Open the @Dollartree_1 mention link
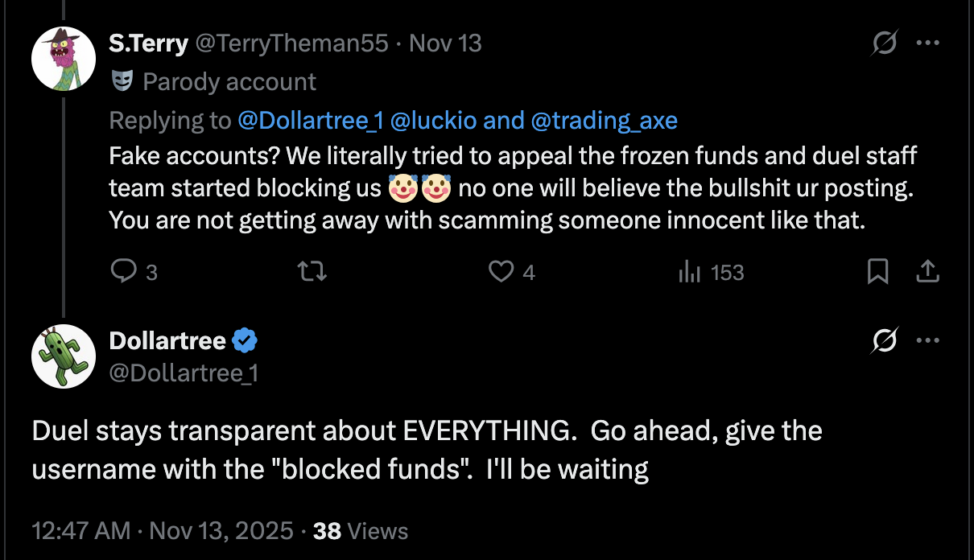This screenshot has height=560, width=974. coord(310,121)
